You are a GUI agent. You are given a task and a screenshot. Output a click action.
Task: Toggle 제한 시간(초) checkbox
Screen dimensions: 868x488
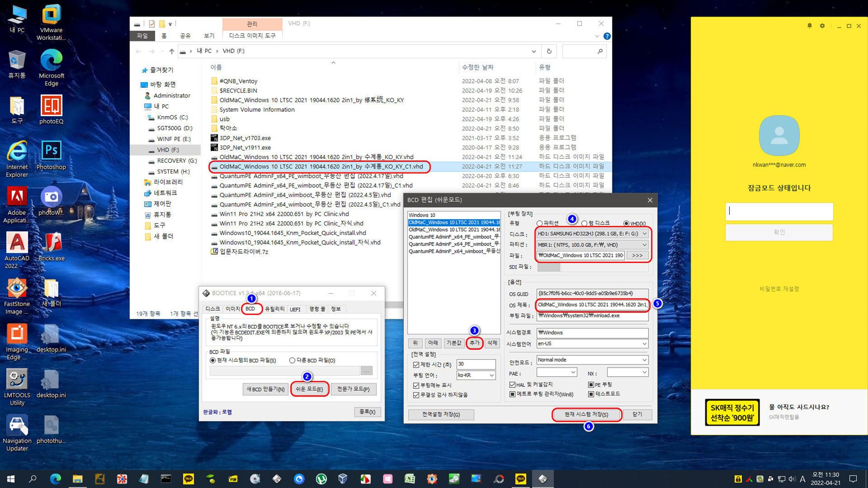(416, 365)
